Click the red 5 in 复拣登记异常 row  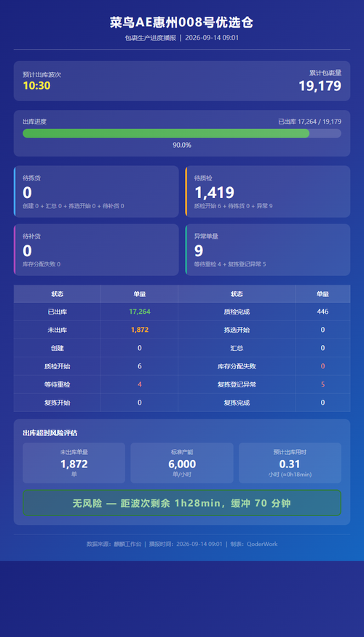tap(323, 384)
